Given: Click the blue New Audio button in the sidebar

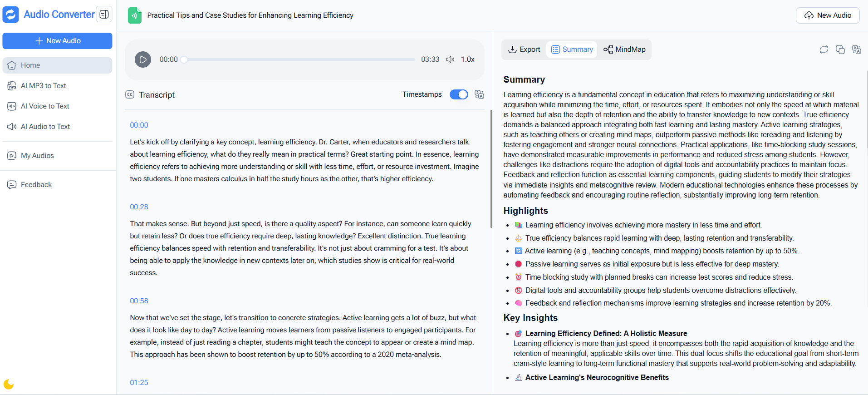Looking at the screenshot, I should 57,41.
